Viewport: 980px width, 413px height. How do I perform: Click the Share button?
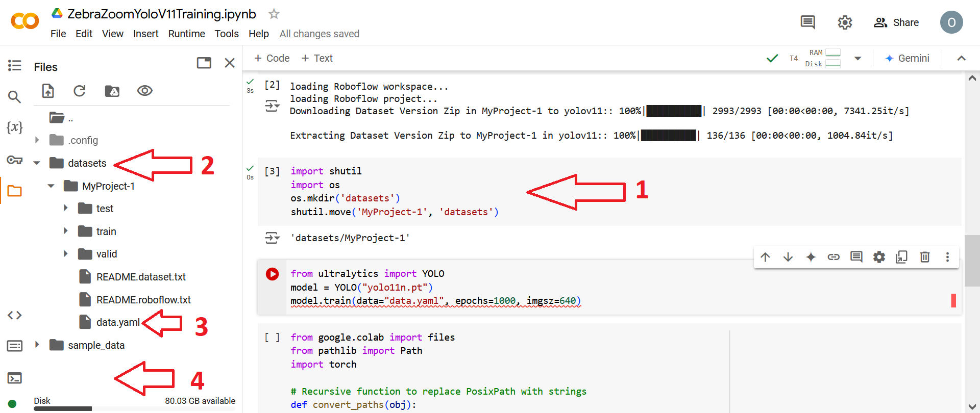tap(896, 22)
